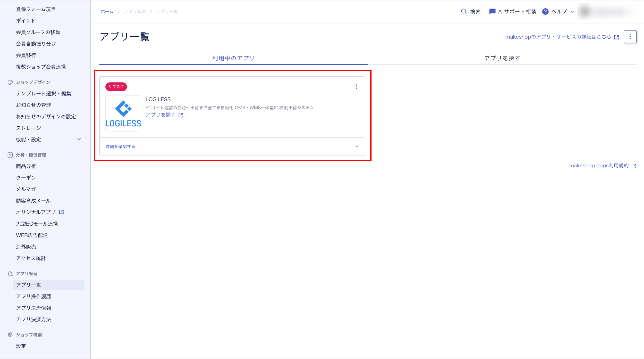The height and width of the screenshot is (359, 644).
Task: Select the 利用中のアプリ tab
Action: pyautogui.click(x=233, y=58)
